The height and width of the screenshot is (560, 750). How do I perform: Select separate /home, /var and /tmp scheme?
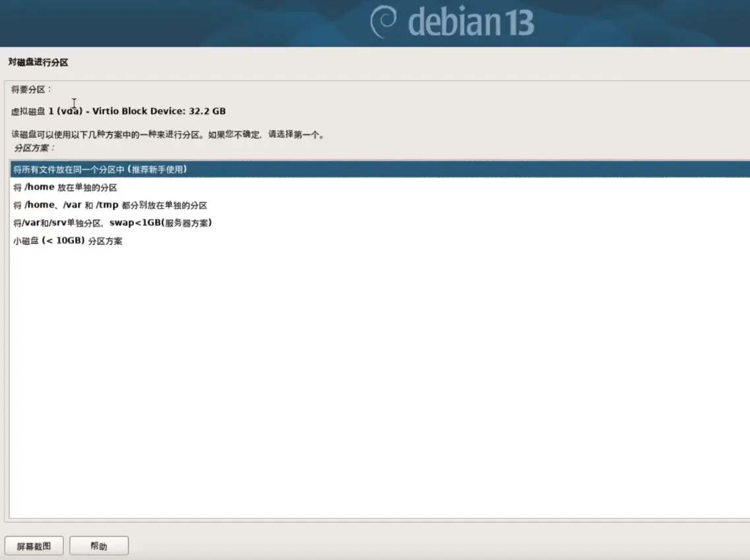tap(109, 205)
